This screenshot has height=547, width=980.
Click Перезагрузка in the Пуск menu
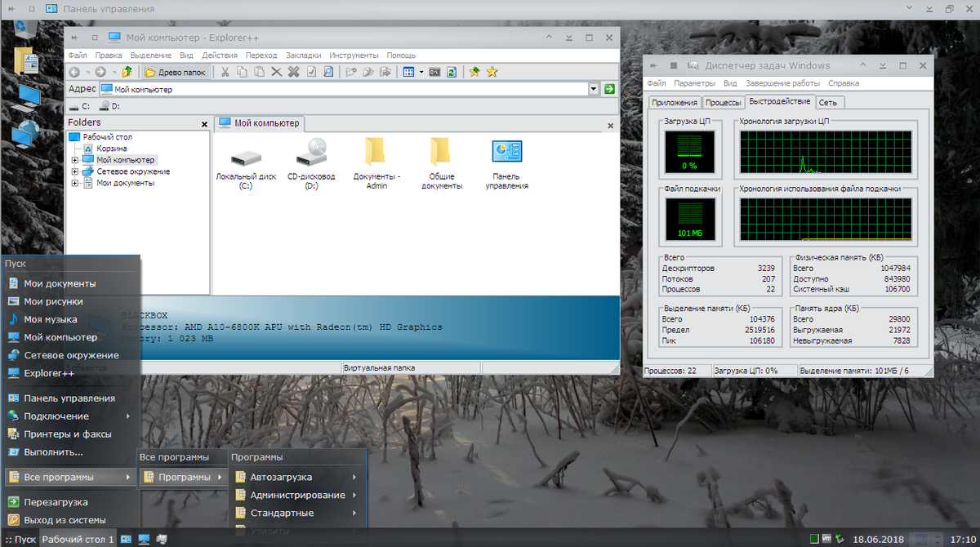point(71,502)
